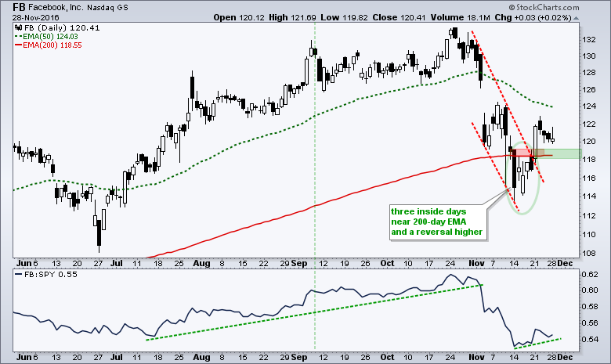Image resolution: width=611 pixels, height=364 pixels.
Task: Click the 0.54 ratio axis label
Action: click(590, 340)
